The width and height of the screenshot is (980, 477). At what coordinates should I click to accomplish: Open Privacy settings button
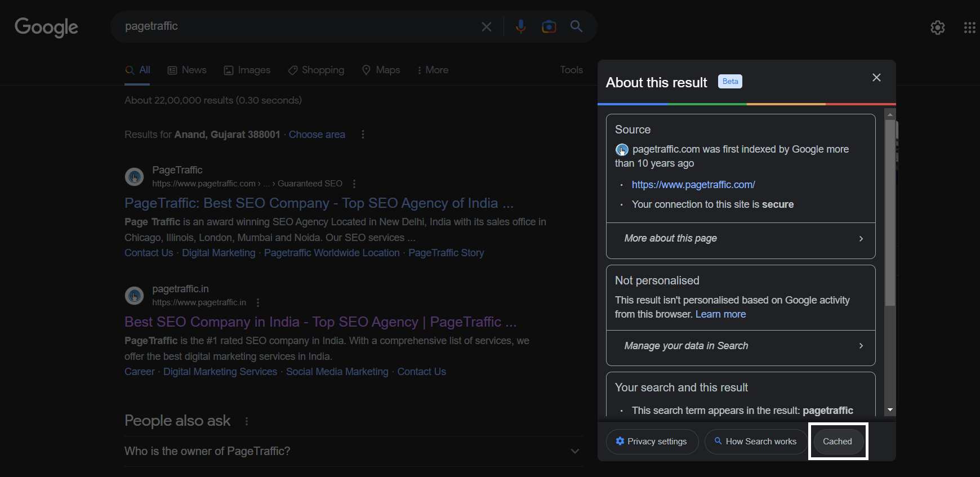652,442
